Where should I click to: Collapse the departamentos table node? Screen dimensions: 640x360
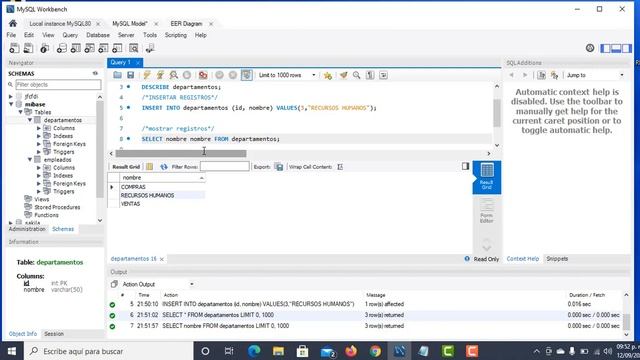[30, 120]
